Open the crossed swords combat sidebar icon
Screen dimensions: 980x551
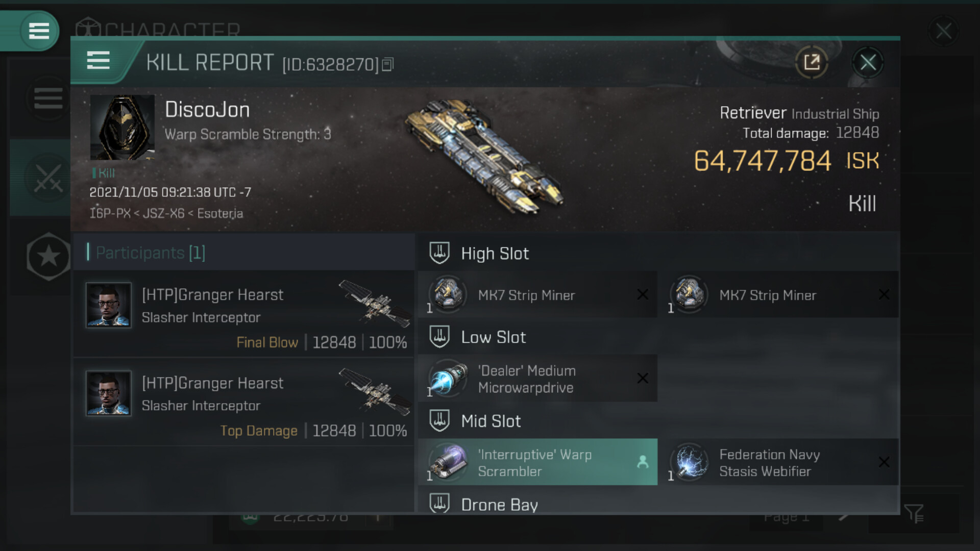coord(48,178)
